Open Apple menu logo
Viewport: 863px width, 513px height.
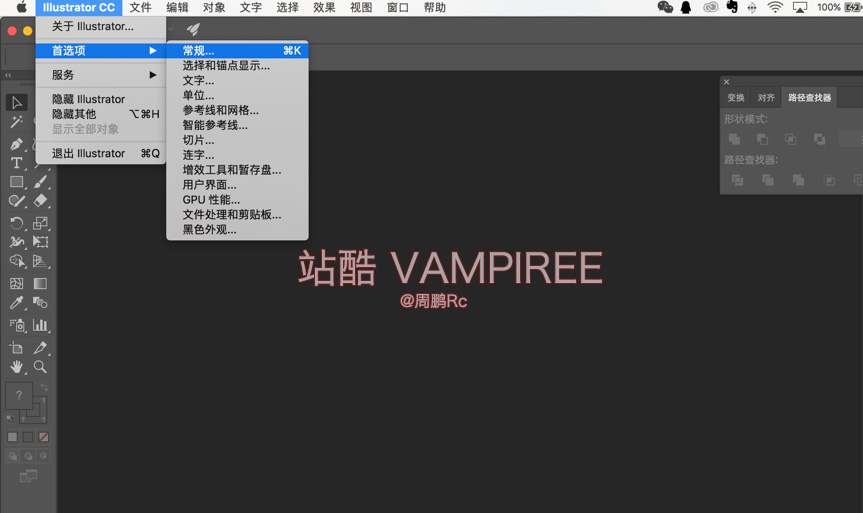click(x=21, y=7)
